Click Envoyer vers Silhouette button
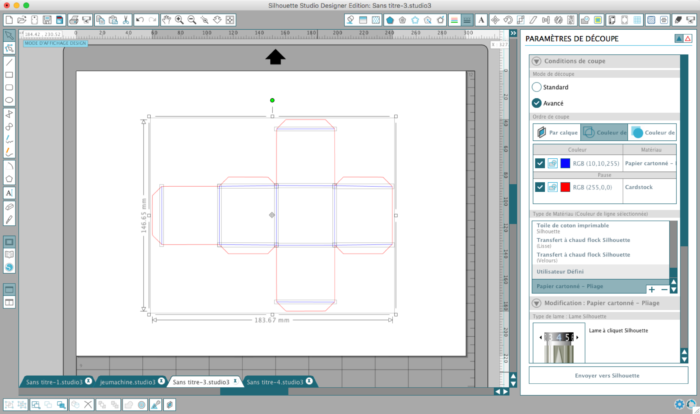The height and width of the screenshot is (414, 700). point(608,376)
